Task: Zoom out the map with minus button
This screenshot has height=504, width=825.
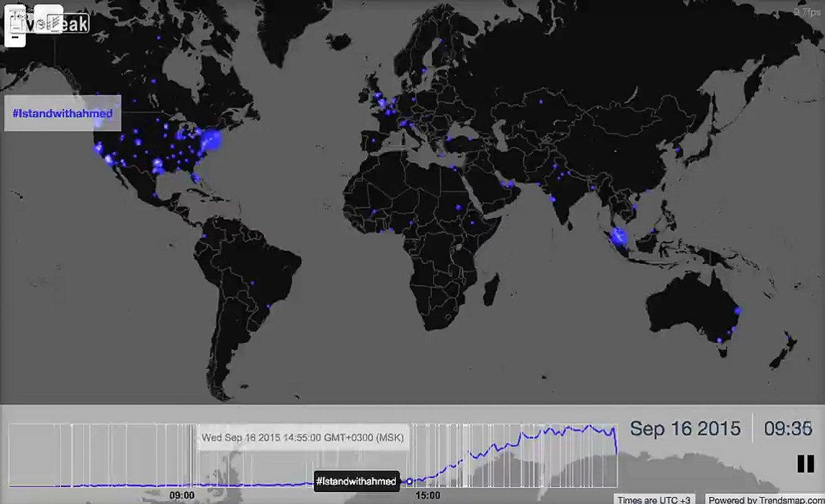Action: tap(15, 37)
